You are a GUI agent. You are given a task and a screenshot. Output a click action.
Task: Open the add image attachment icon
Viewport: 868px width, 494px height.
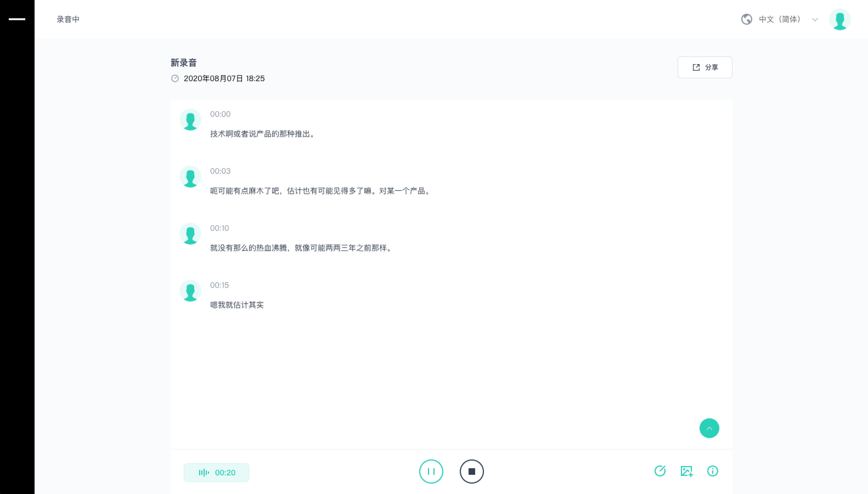[686, 471]
